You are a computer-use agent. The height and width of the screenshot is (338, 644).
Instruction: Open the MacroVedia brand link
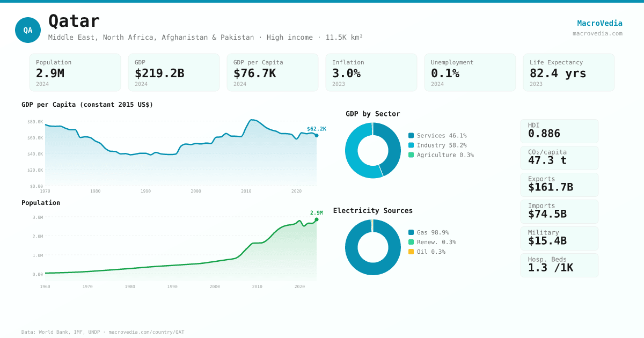(599, 23)
